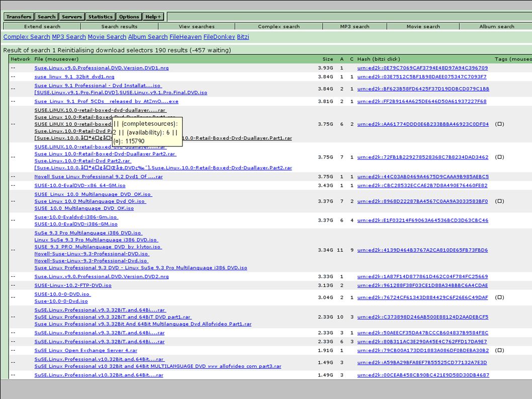Click the search result status text line
This screenshot has height=399, width=532.
point(117,50)
